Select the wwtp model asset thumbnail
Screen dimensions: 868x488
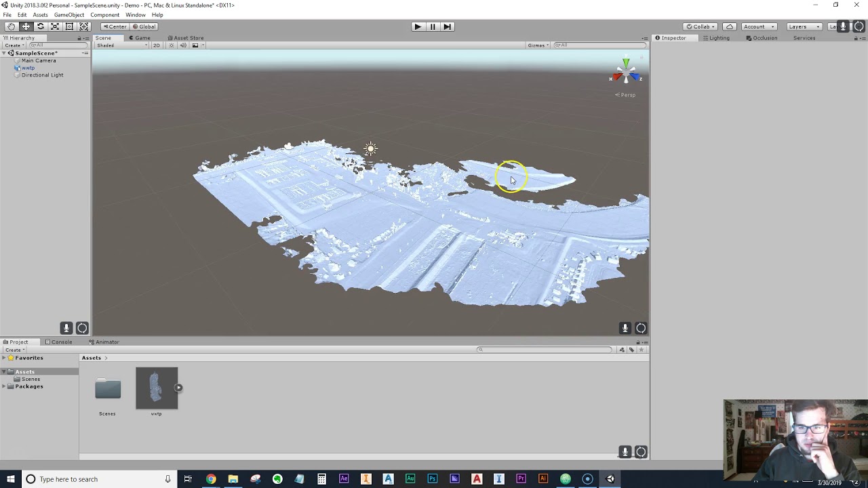point(157,388)
